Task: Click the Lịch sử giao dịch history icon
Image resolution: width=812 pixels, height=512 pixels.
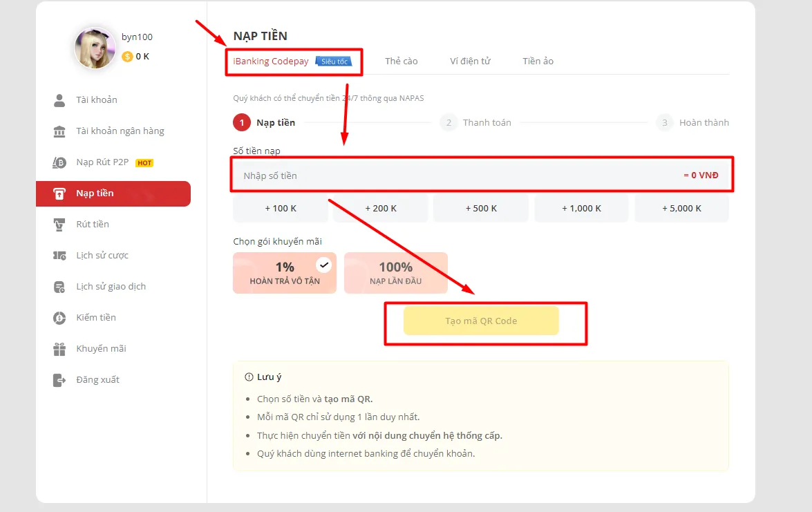Action: (62, 286)
